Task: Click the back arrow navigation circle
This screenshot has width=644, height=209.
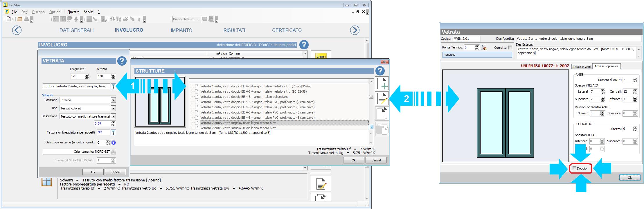Action: pos(17,30)
